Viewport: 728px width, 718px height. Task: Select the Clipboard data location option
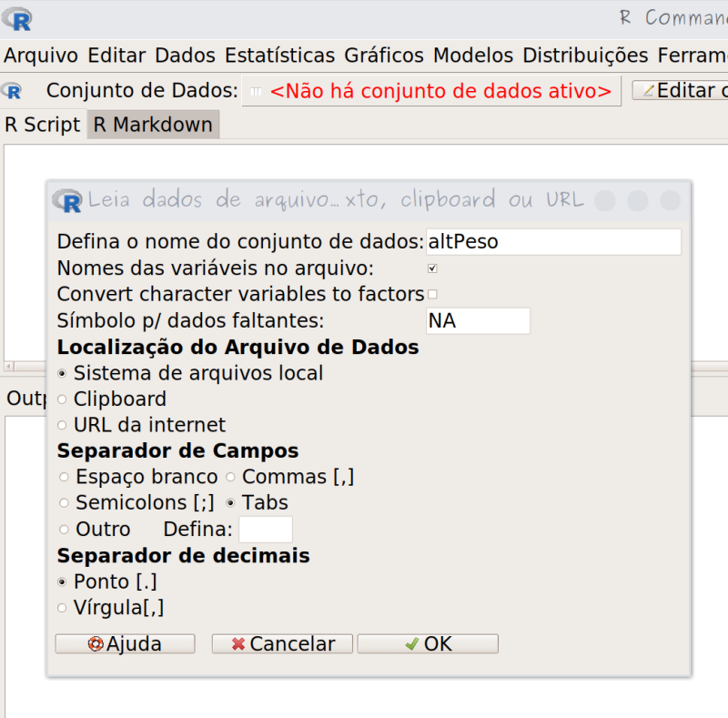[x=63, y=399]
